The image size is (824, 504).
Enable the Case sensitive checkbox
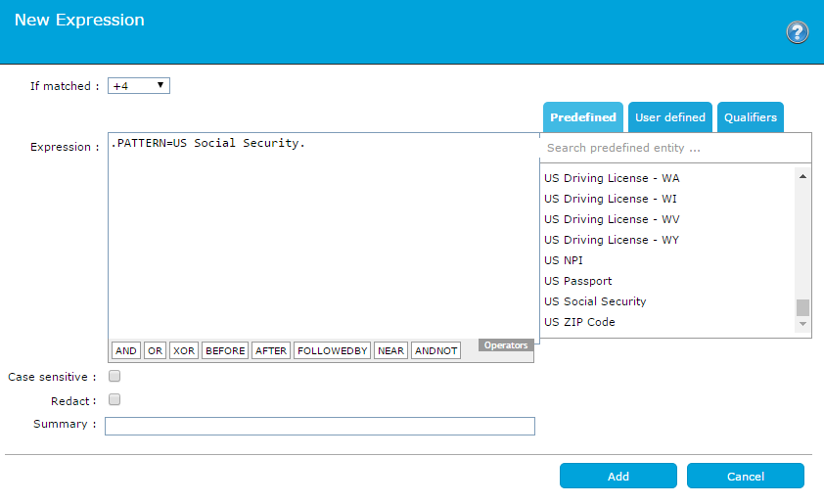point(114,376)
